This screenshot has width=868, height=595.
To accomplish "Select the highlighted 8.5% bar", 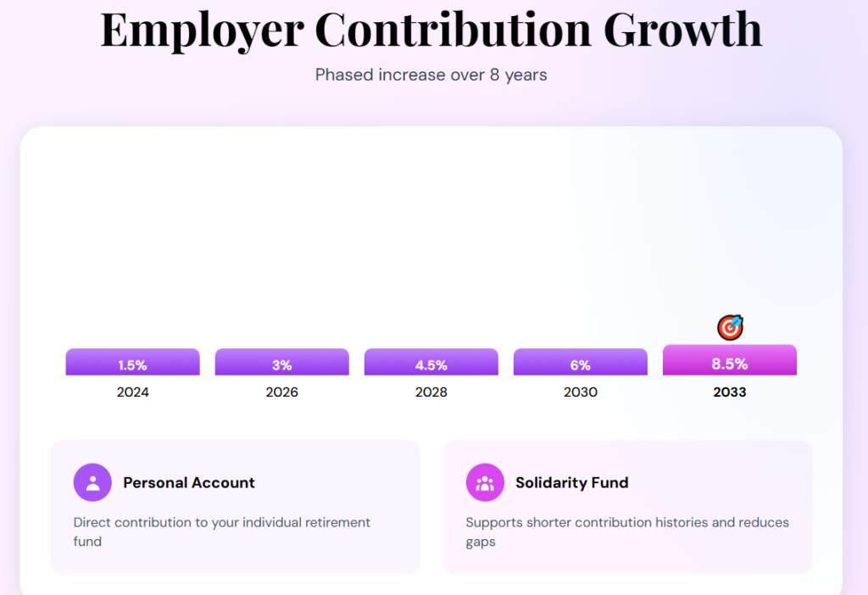I will (x=729, y=361).
